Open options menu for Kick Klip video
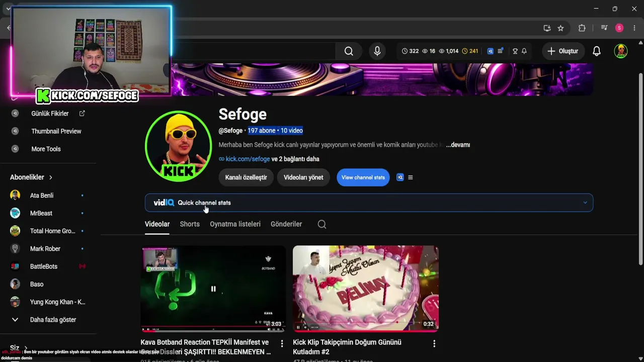Image resolution: width=644 pixels, height=362 pixels. pyautogui.click(x=434, y=343)
